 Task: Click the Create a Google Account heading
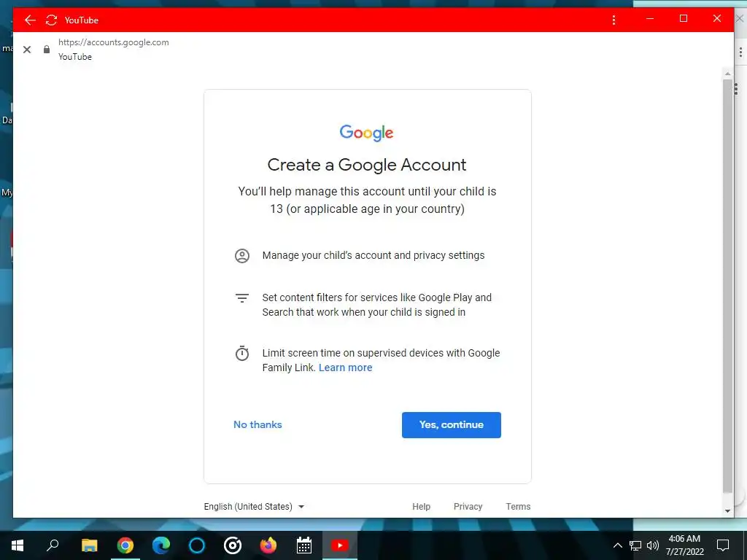[x=367, y=165]
